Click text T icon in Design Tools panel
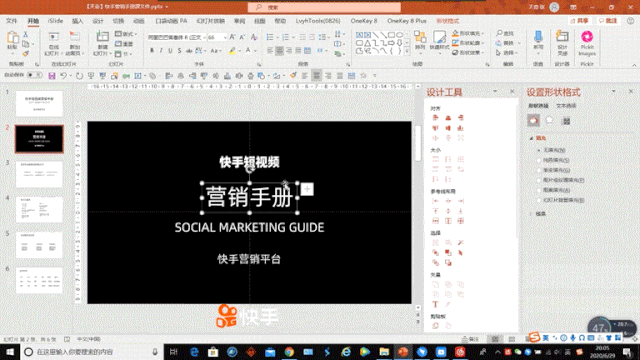Screen dimensions: 640x360 point(435,304)
